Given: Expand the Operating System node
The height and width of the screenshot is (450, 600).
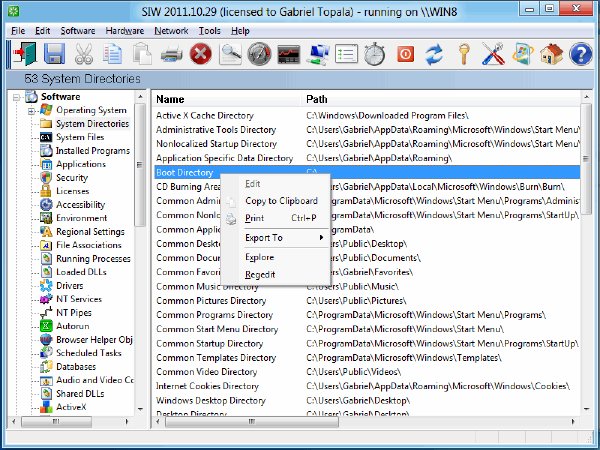Looking at the screenshot, I should click(31, 111).
